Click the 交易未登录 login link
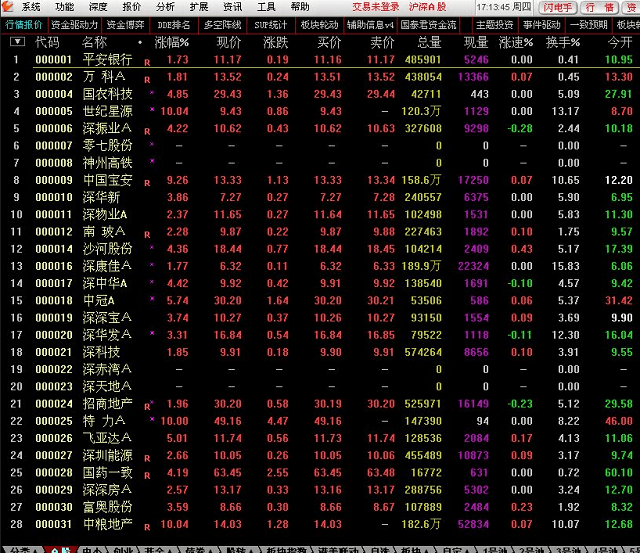Image resolution: width=640 pixels, height=553 pixels. click(376, 7)
